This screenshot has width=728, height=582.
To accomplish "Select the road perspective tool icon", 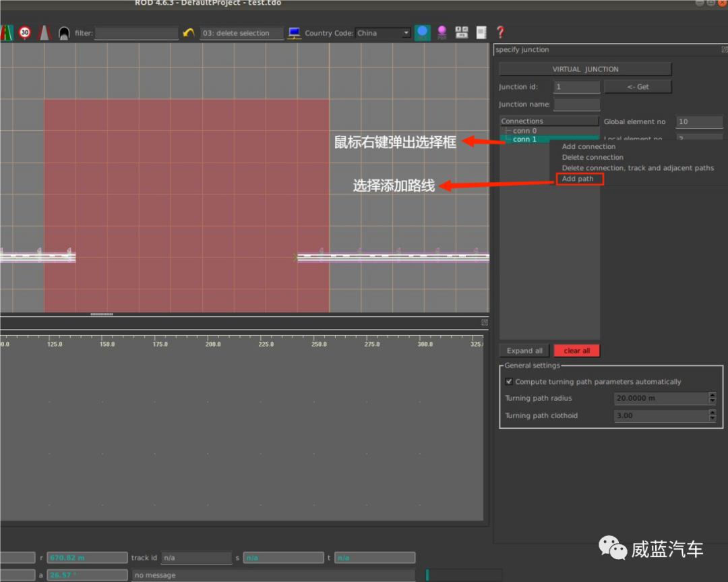I will (44, 32).
